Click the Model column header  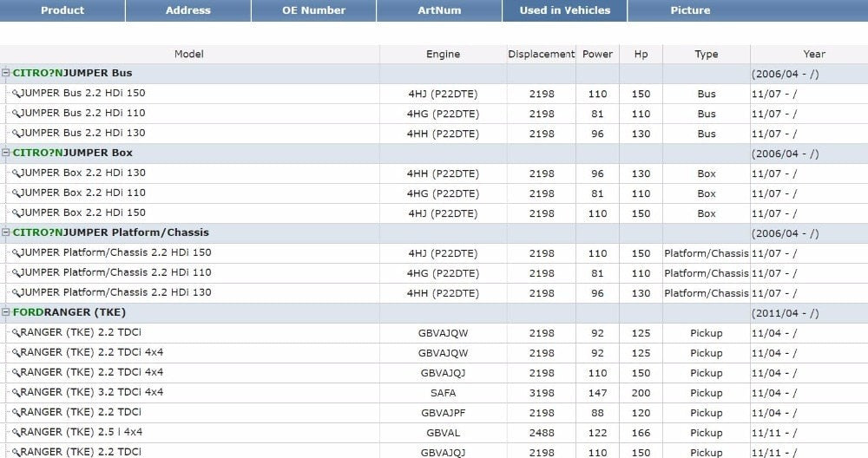[x=189, y=54]
